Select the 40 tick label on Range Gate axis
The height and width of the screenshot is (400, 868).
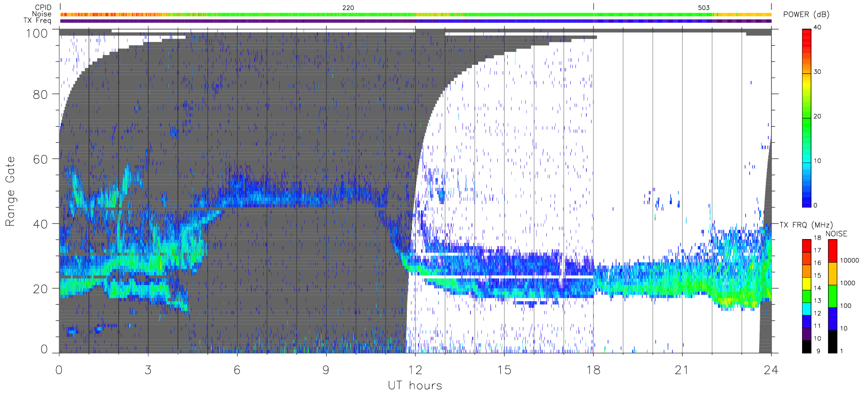[x=41, y=224]
